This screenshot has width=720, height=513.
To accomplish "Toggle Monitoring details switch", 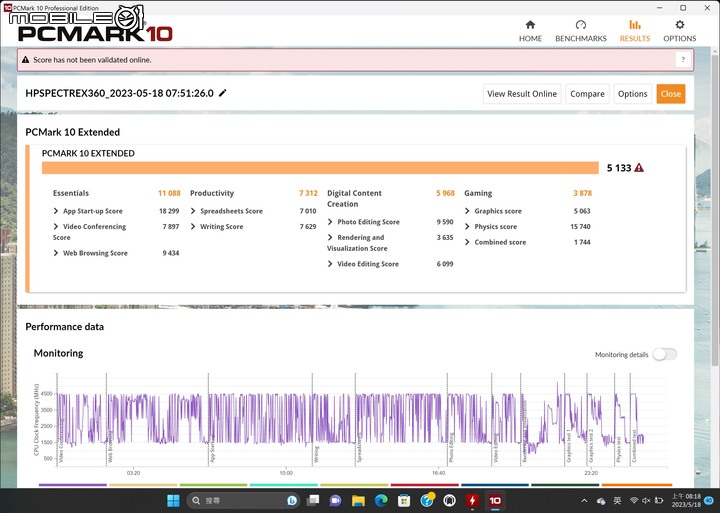I will tap(664, 354).
